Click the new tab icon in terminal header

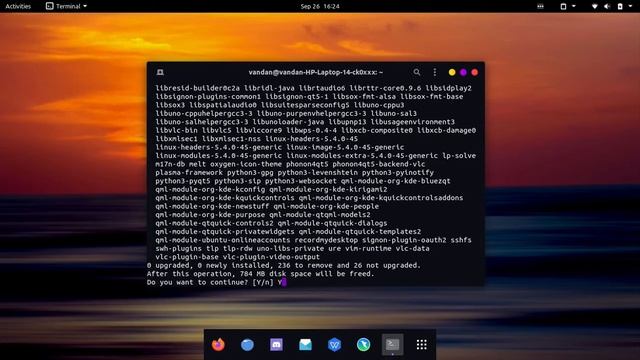pyautogui.click(x=160, y=72)
